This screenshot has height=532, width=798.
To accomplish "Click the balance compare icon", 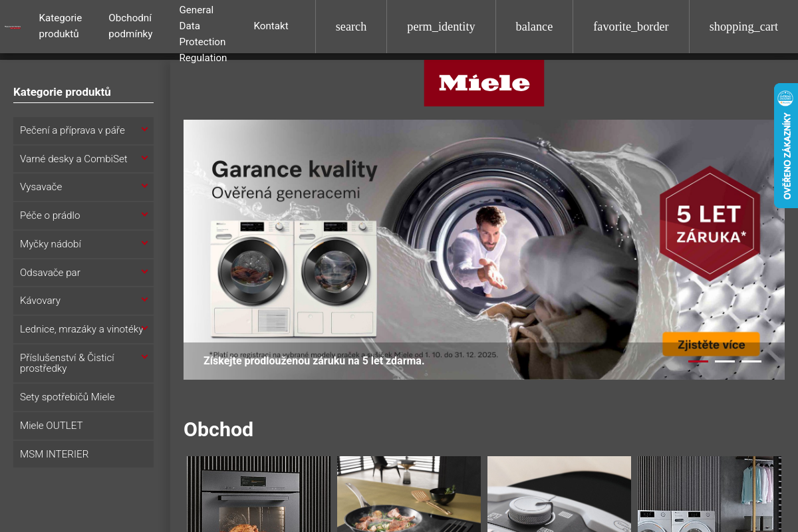I will tap(534, 27).
